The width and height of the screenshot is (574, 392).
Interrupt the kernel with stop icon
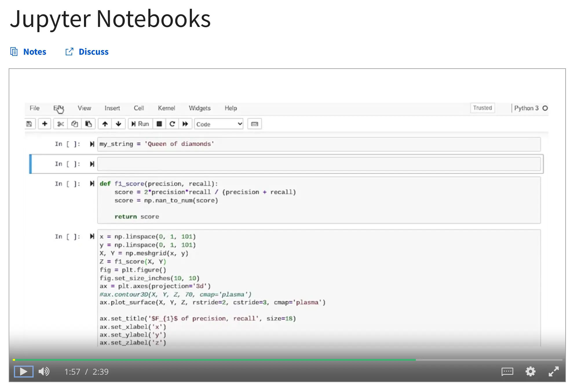pyautogui.click(x=159, y=124)
